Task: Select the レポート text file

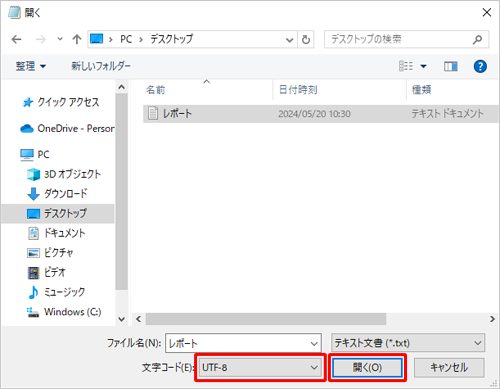Action: (x=321, y=114)
